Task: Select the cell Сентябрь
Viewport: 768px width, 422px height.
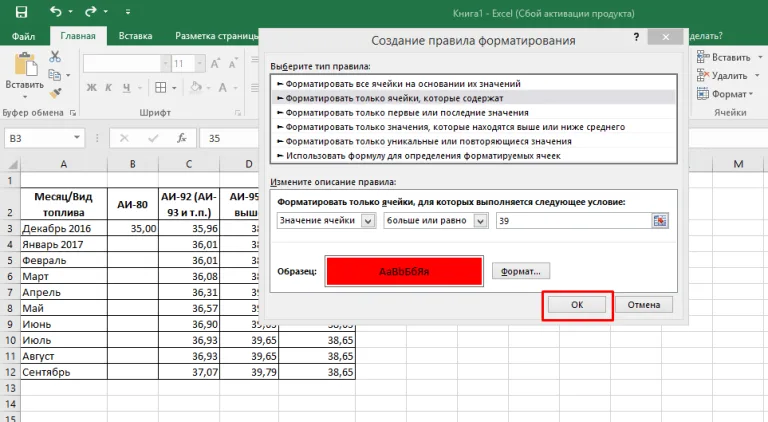Action: pyautogui.click(x=64, y=372)
